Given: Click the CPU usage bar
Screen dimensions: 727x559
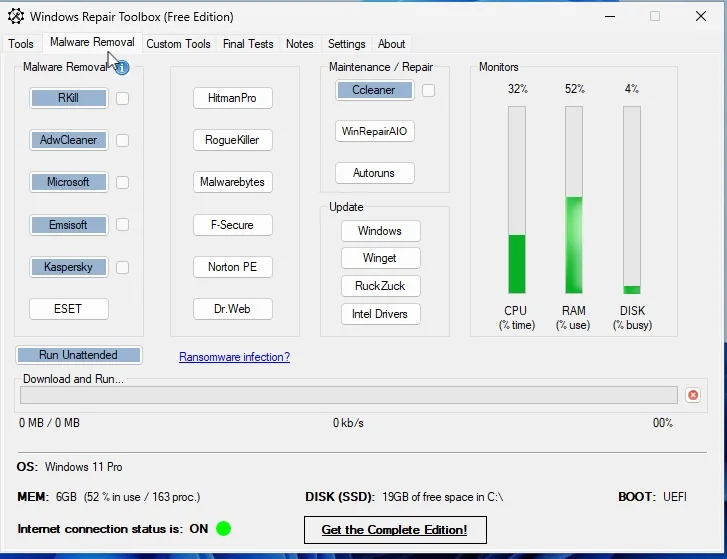Looking at the screenshot, I should (517, 200).
